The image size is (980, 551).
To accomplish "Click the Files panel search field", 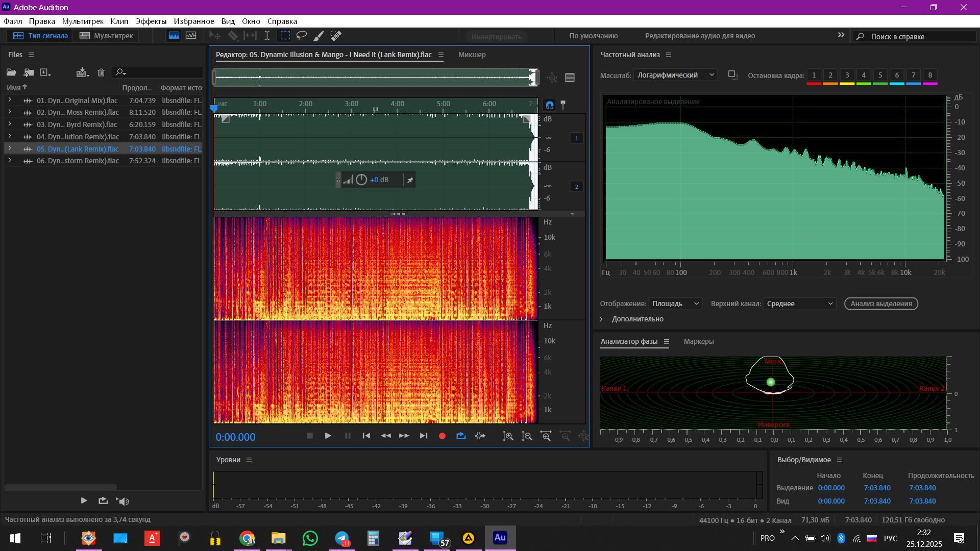I will (157, 72).
